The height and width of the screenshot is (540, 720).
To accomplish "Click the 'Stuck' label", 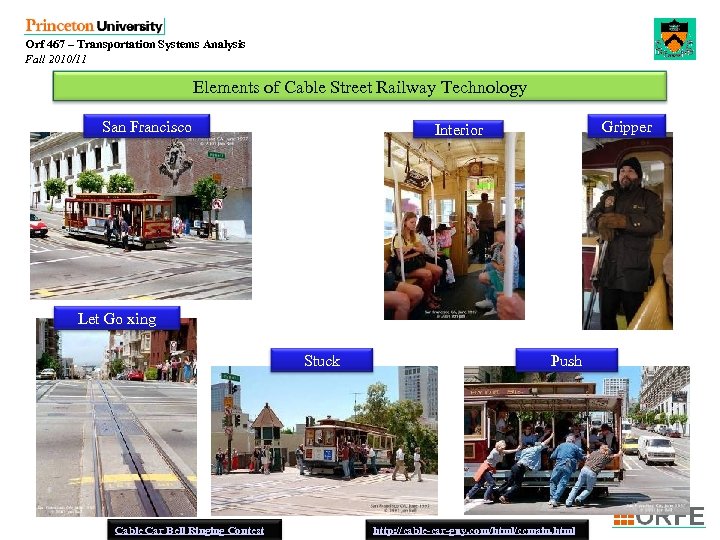I will point(321,360).
